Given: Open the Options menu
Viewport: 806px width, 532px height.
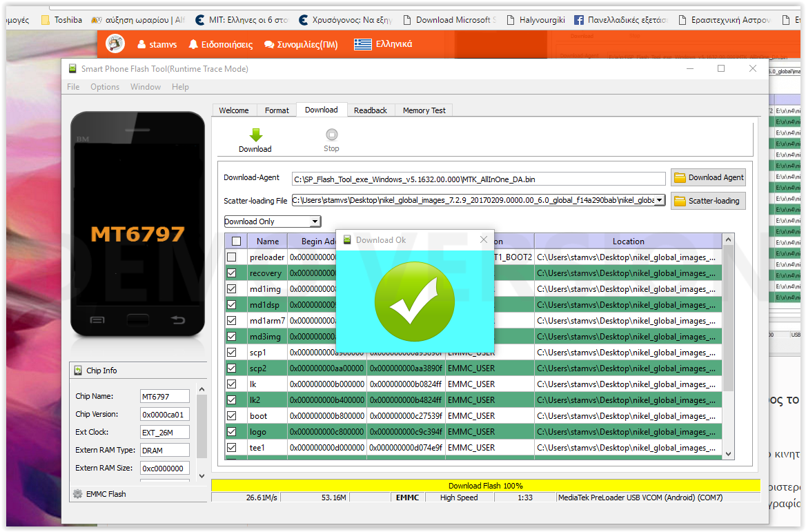Looking at the screenshot, I should pos(105,87).
